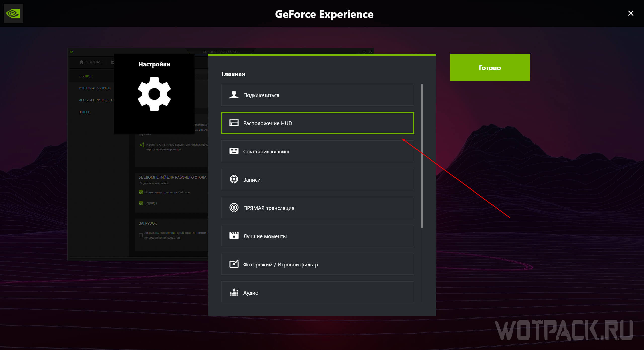
Task: Enable automatic driver update downloads checkbox
Action: (141, 235)
